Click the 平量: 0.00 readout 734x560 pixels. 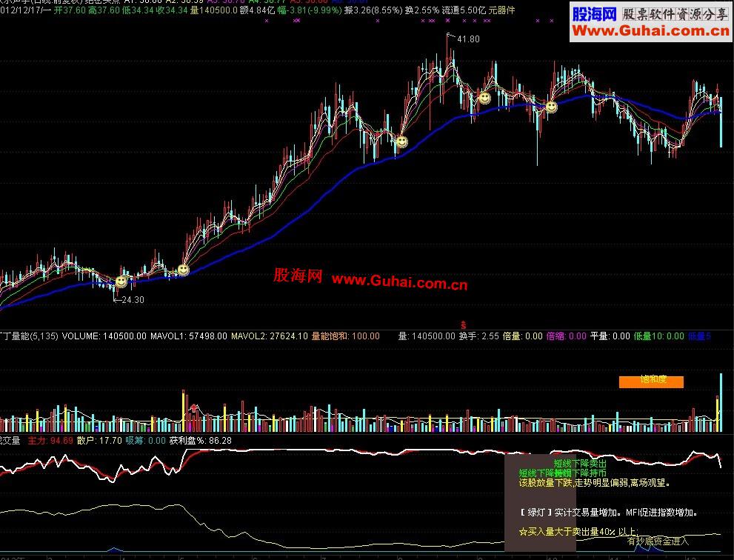point(610,336)
